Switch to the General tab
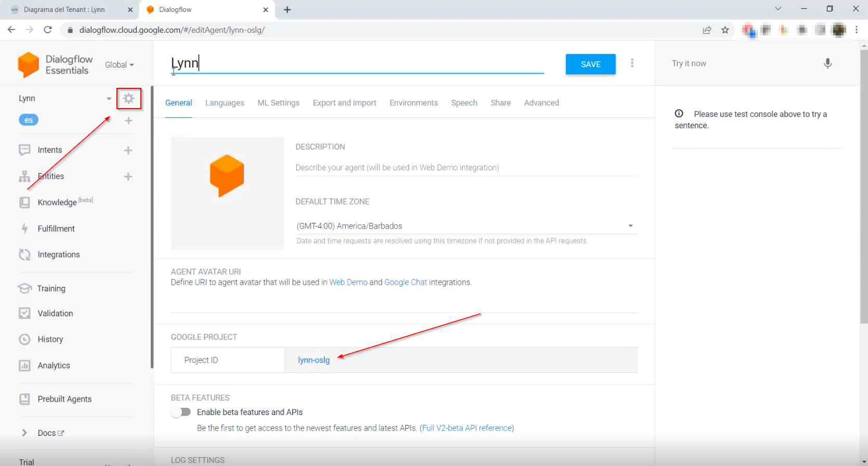 [x=179, y=103]
